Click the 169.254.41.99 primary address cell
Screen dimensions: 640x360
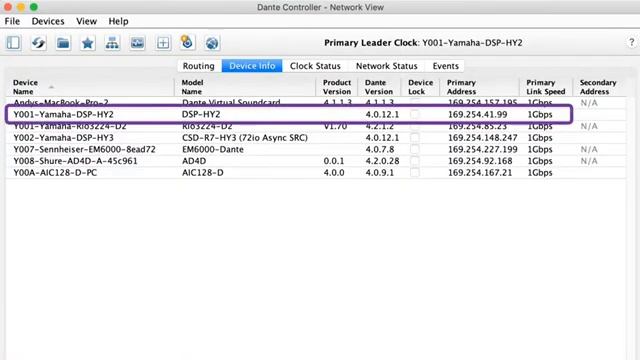478,115
